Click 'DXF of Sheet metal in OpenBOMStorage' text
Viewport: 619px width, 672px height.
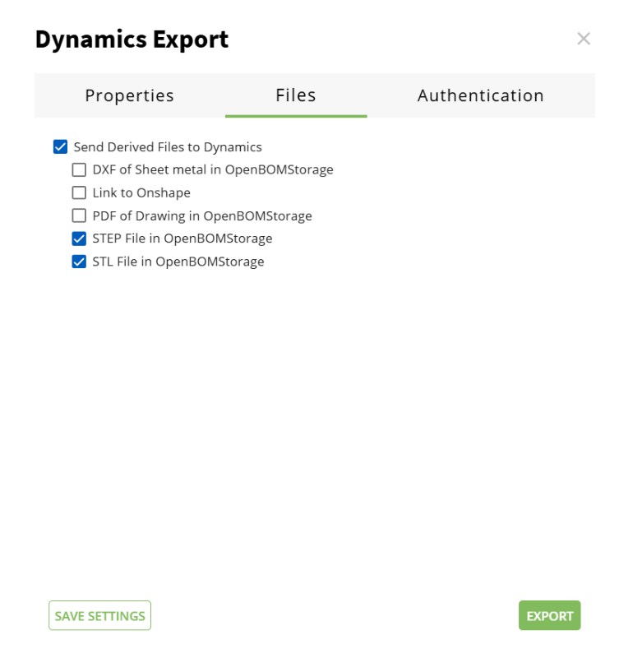(x=212, y=170)
